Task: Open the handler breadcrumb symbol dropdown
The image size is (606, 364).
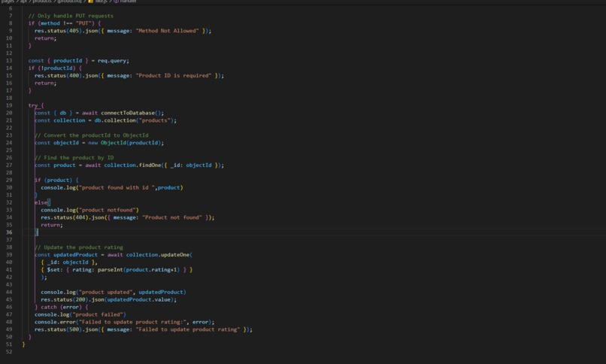Action: (x=128, y=2)
